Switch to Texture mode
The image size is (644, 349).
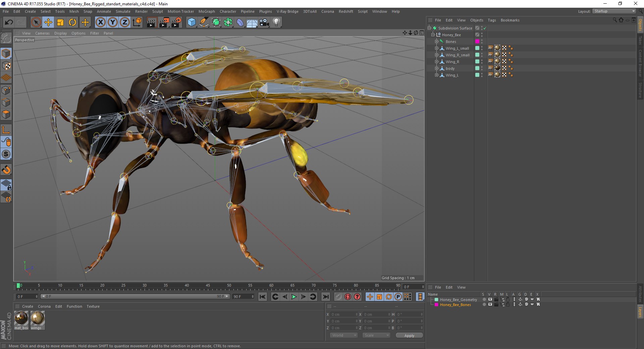pyautogui.click(x=6, y=65)
